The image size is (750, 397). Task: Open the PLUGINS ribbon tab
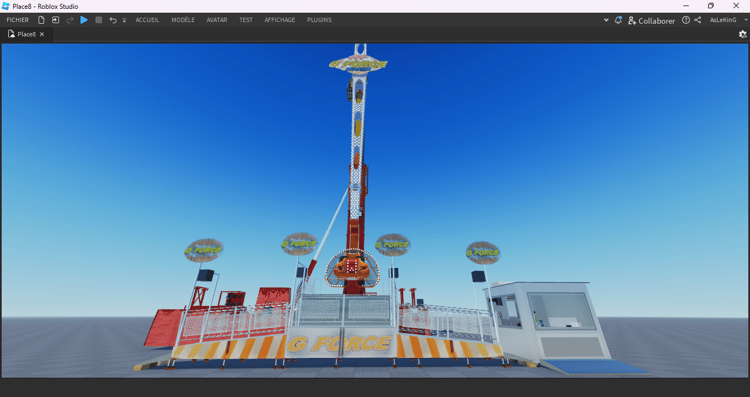(319, 20)
